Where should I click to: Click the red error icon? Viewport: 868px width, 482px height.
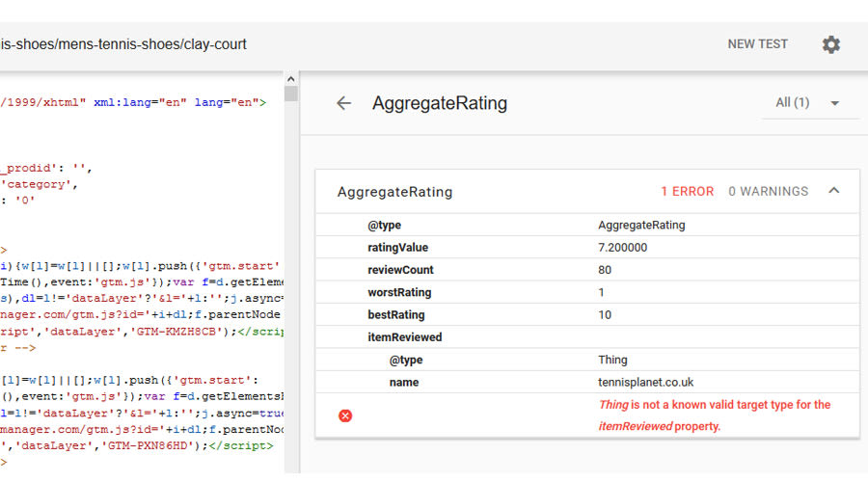tap(345, 415)
